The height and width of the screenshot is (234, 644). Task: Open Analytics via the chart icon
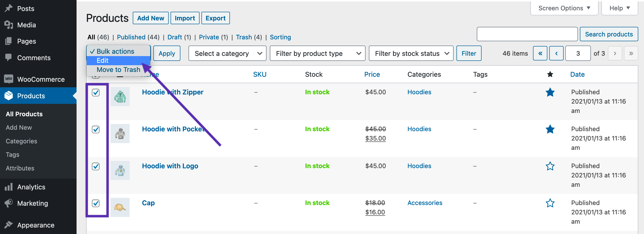pyautogui.click(x=8, y=187)
